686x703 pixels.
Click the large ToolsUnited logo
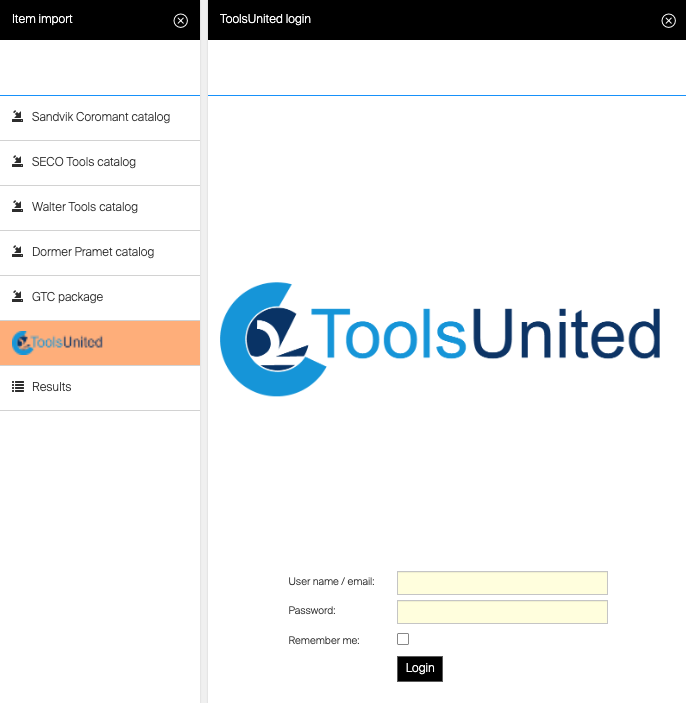(x=440, y=334)
